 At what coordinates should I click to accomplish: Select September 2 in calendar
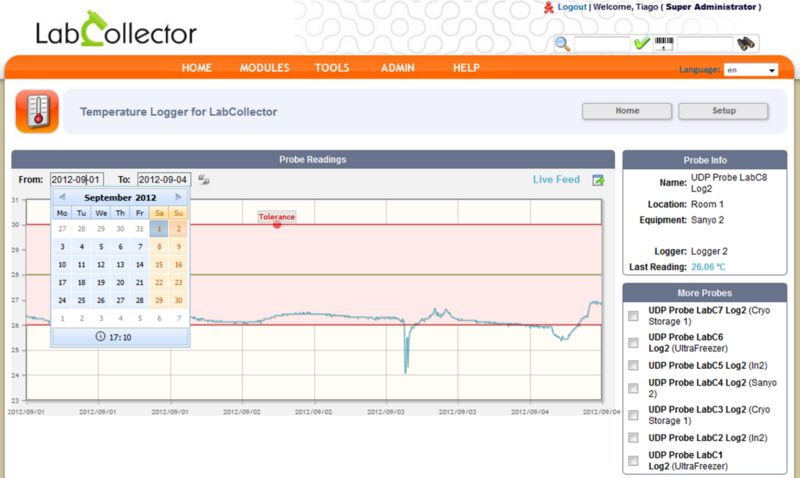point(178,229)
